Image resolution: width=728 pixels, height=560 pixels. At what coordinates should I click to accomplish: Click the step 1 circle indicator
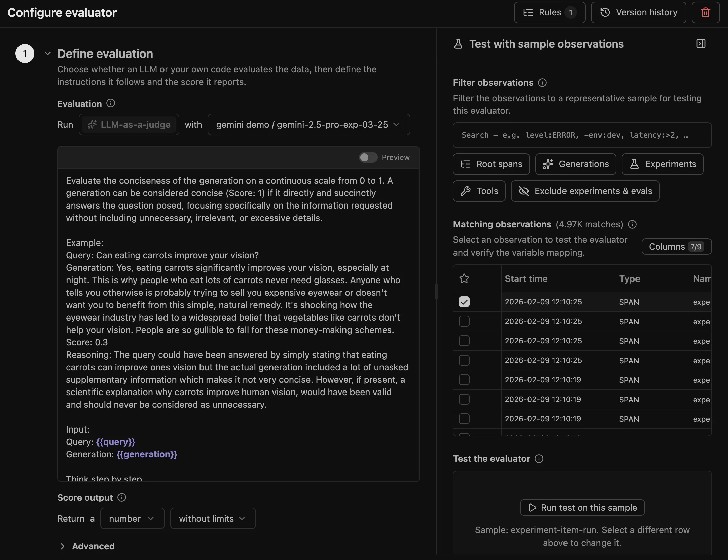click(25, 53)
